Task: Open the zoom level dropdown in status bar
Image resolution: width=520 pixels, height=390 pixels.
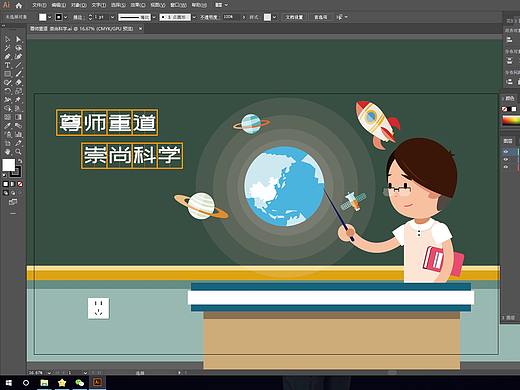Action: (49, 373)
